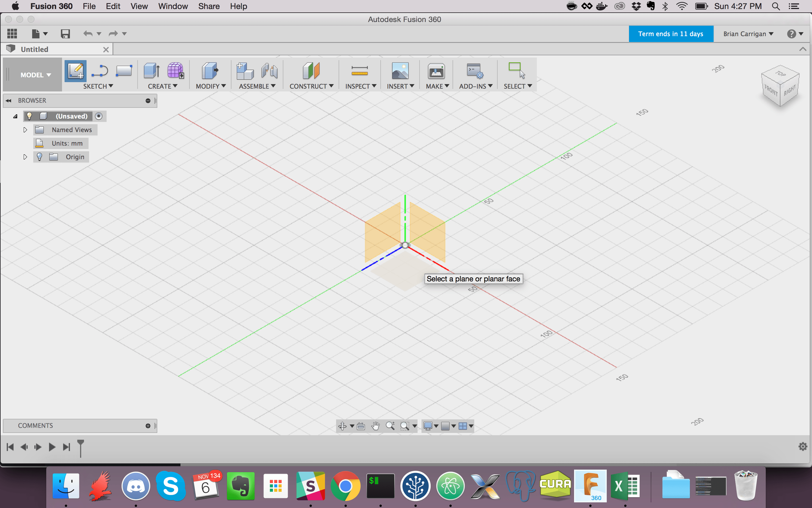Click the Zoom magnifier icon
The height and width of the screenshot is (508, 812).
click(x=390, y=426)
